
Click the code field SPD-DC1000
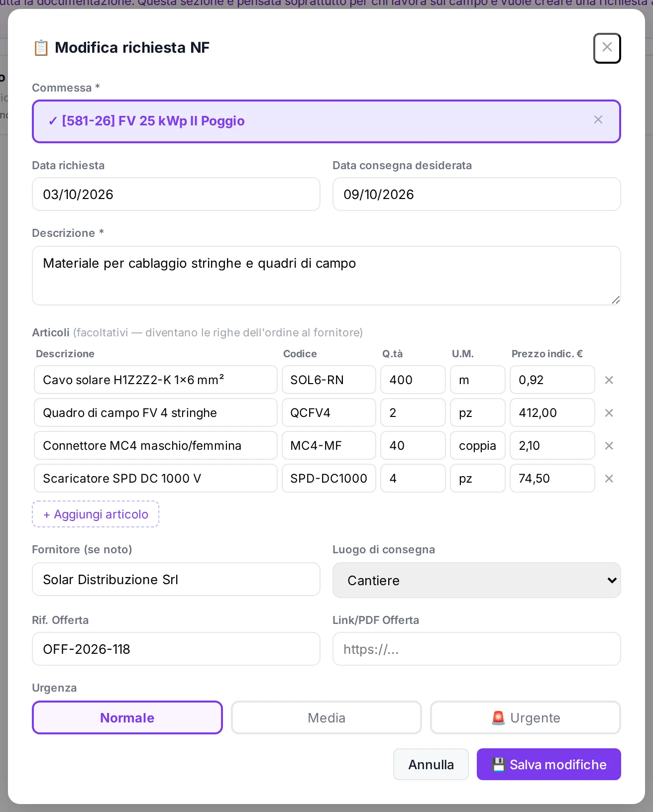[329, 479]
